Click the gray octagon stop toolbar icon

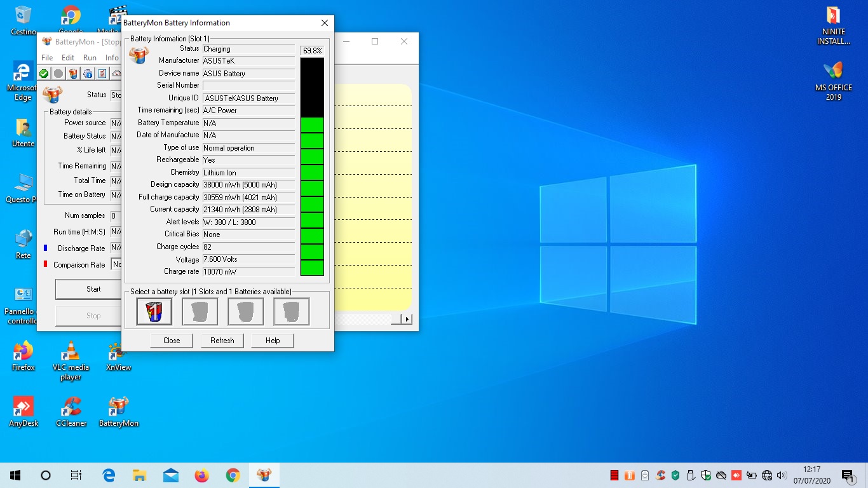point(58,74)
